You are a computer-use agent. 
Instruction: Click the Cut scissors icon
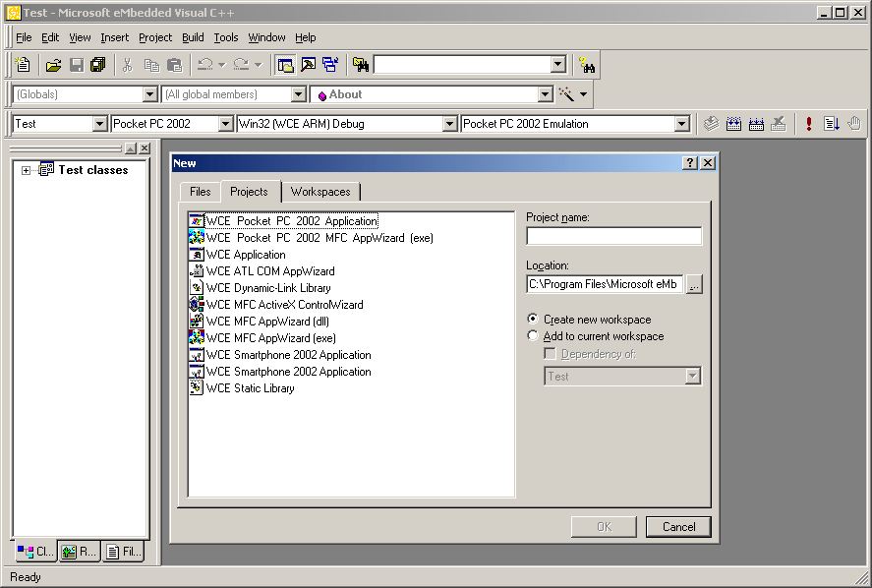(128, 65)
